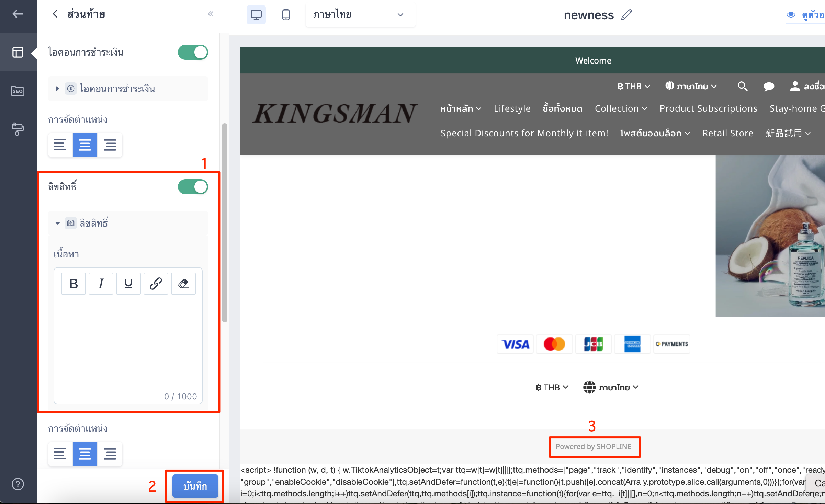This screenshot has width=825, height=504.
Task: Click the JCB payment icon
Action: pyautogui.click(x=594, y=344)
